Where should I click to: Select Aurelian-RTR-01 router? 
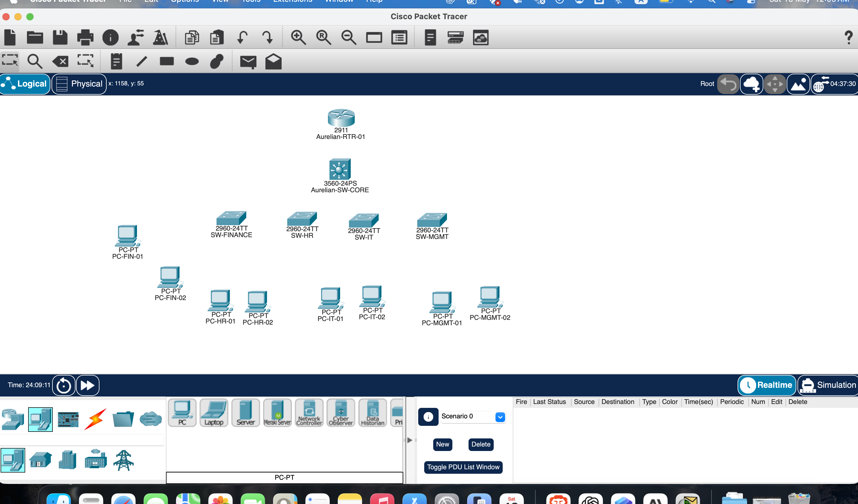[341, 118]
